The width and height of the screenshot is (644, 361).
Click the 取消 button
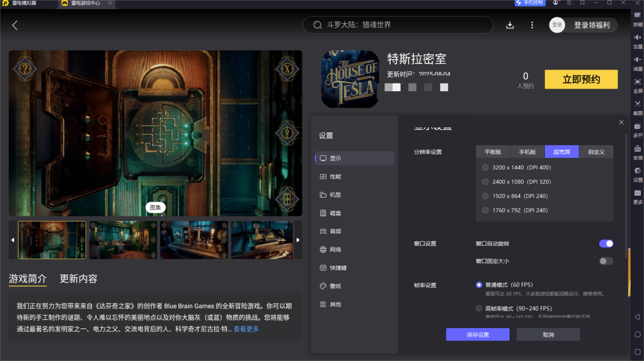[548, 335]
